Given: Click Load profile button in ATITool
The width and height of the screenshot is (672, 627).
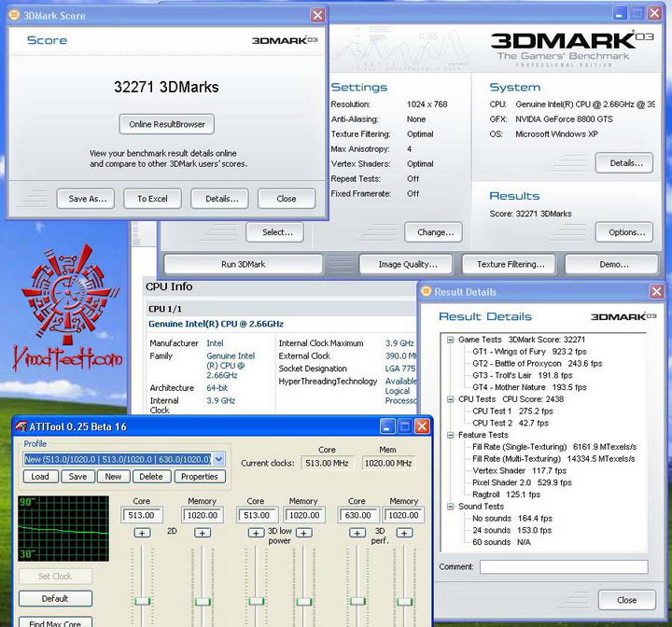Looking at the screenshot, I should 40,477.
